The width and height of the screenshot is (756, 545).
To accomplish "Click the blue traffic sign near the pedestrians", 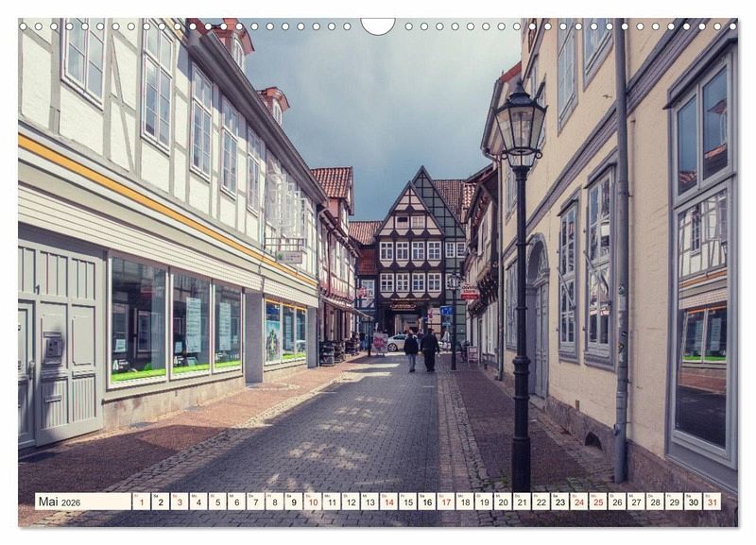I will [x=445, y=310].
